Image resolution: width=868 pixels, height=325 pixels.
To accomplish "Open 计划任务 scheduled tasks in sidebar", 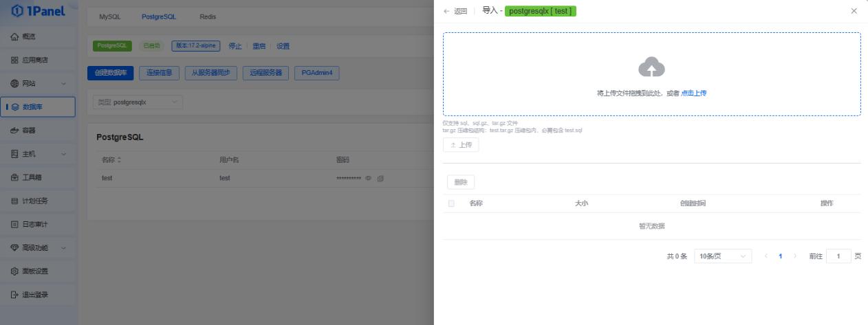I will point(39,201).
